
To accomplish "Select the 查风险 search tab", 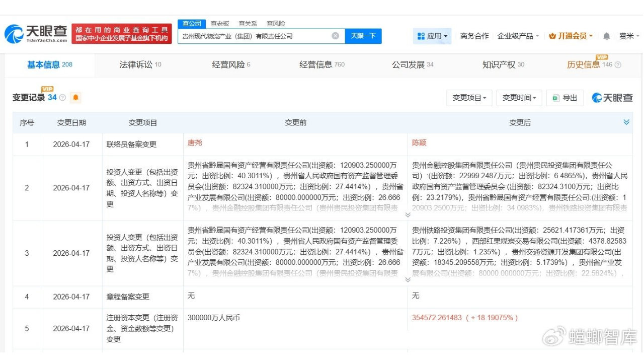I will 276,23.
